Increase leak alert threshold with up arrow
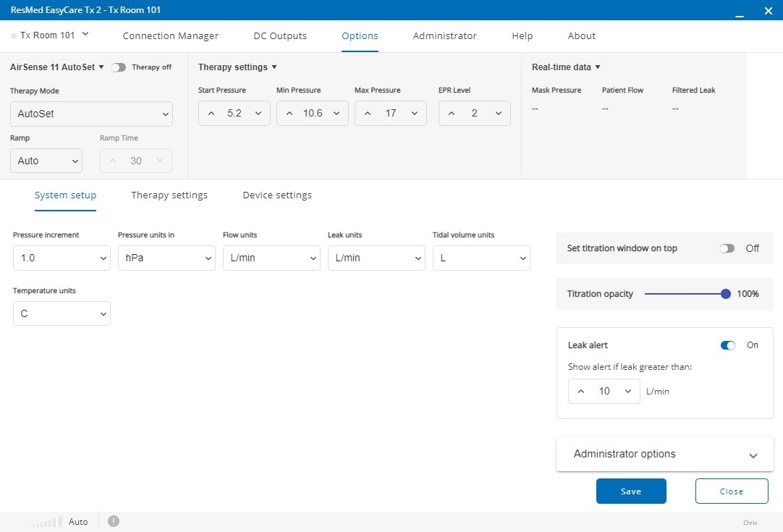Viewport: 783px width, 532px height. pos(581,391)
